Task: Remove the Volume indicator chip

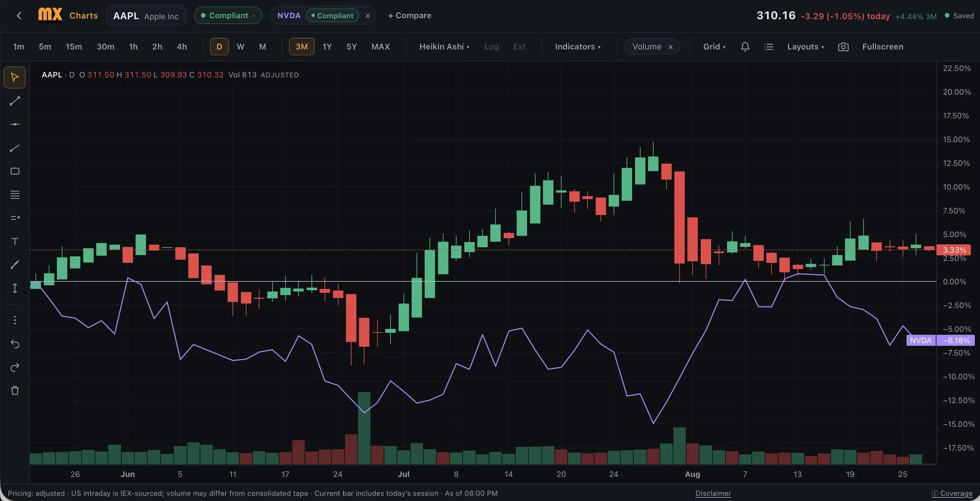Action: tap(671, 47)
